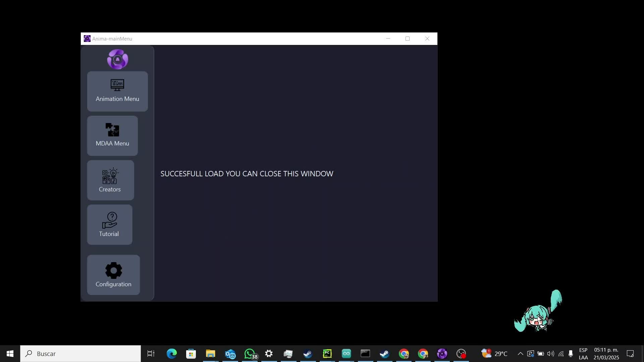Image resolution: width=644 pixels, height=362 pixels.
Task: Open the volume control in tray
Action: point(550,354)
